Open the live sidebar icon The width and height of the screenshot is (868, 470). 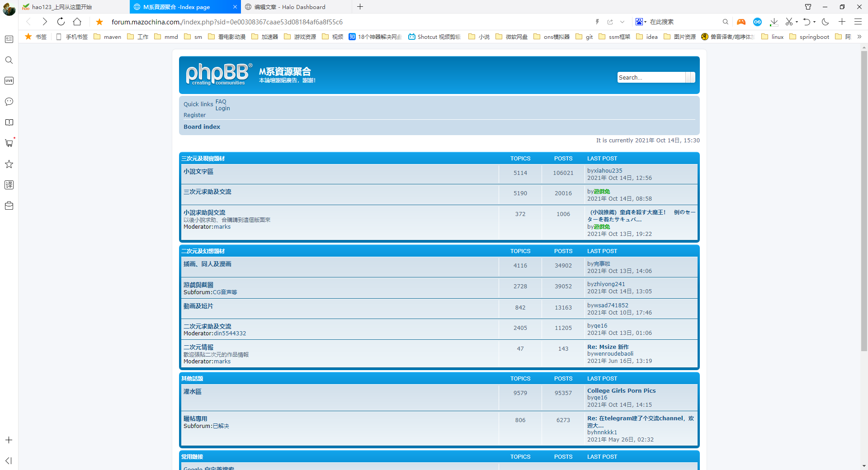click(9, 81)
